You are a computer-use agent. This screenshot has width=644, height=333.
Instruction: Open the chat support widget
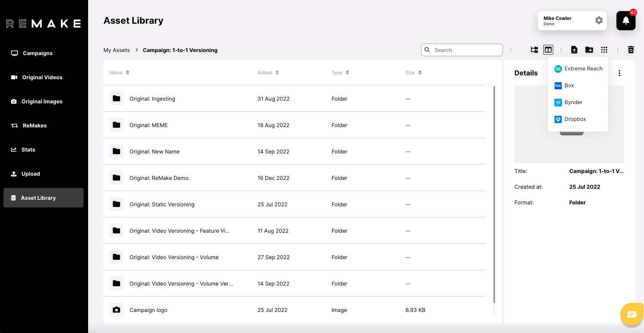[x=632, y=315]
